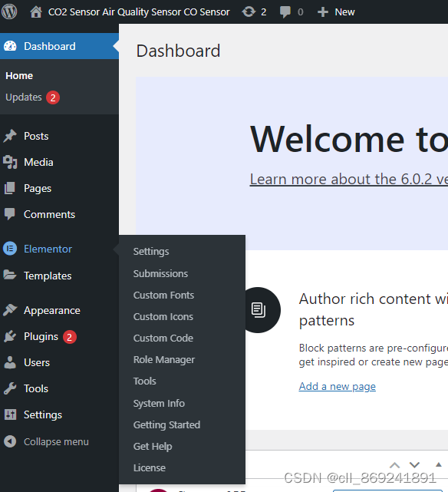The height and width of the screenshot is (492, 448).
Task: Move widget down with down chevron
Action: point(414,465)
